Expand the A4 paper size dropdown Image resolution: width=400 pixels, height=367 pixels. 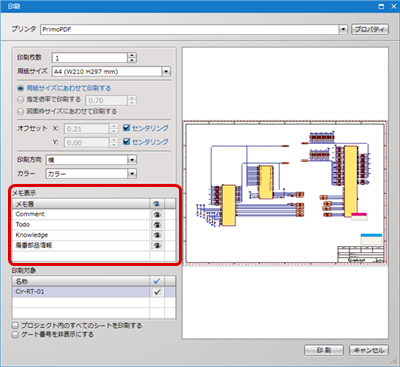pos(166,71)
